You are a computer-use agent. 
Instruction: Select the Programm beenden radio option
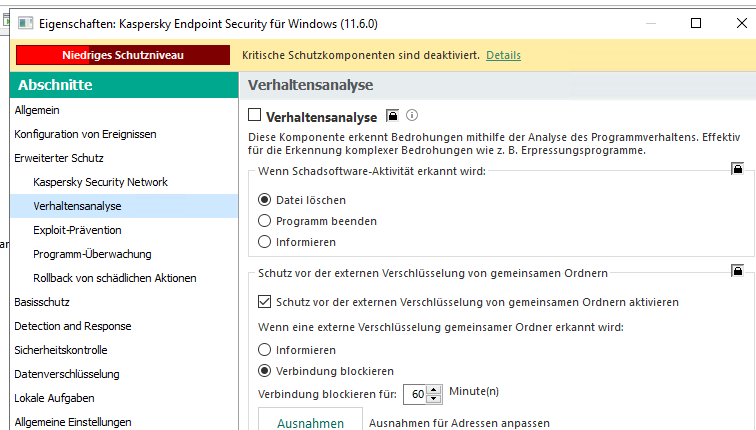[x=265, y=221]
